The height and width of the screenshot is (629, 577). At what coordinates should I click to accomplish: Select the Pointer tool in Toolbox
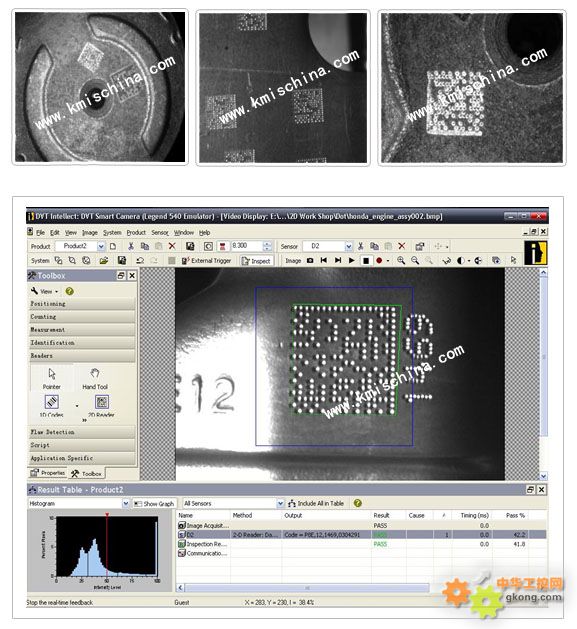point(52,378)
